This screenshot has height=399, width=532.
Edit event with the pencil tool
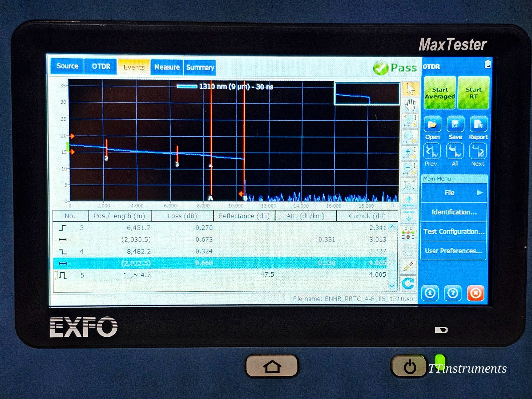408,266
